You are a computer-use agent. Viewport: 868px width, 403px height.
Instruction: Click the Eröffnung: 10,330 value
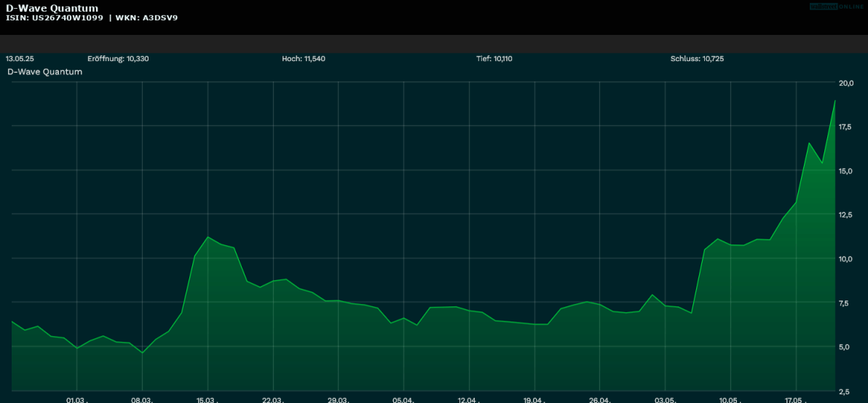[x=118, y=59]
